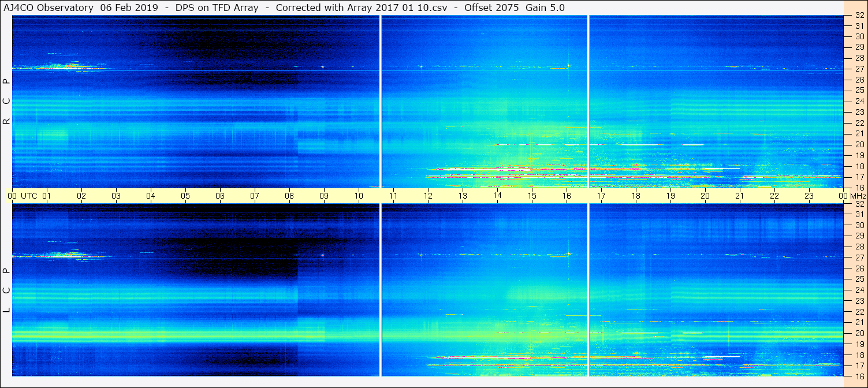The image size is (868, 388).
Task: Select hour 22 on the time axis
Action: 774,196
